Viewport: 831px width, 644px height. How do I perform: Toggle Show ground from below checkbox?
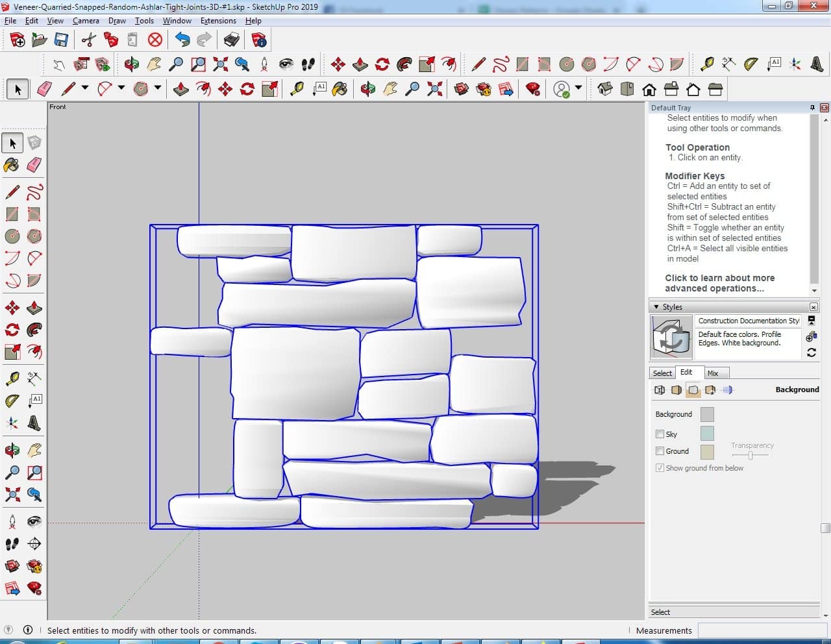click(x=660, y=468)
